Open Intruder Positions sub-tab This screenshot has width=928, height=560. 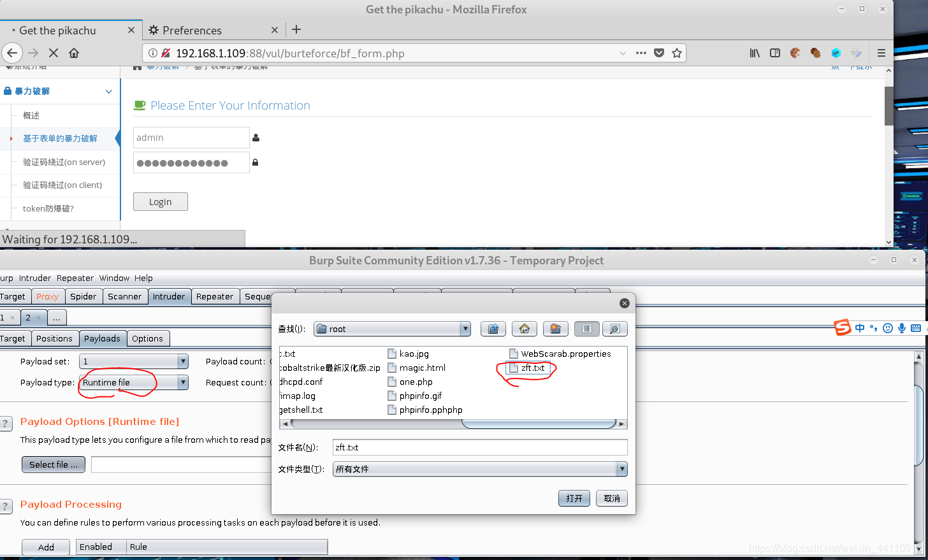click(x=54, y=338)
